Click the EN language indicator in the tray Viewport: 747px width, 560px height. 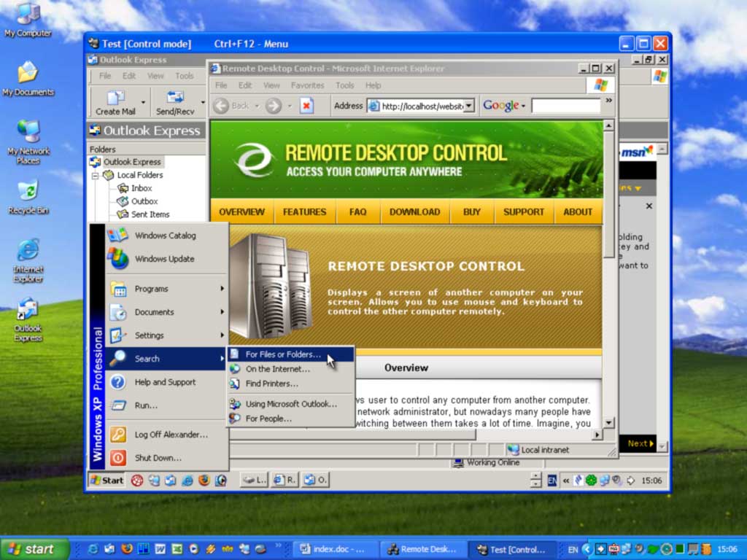click(552, 481)
